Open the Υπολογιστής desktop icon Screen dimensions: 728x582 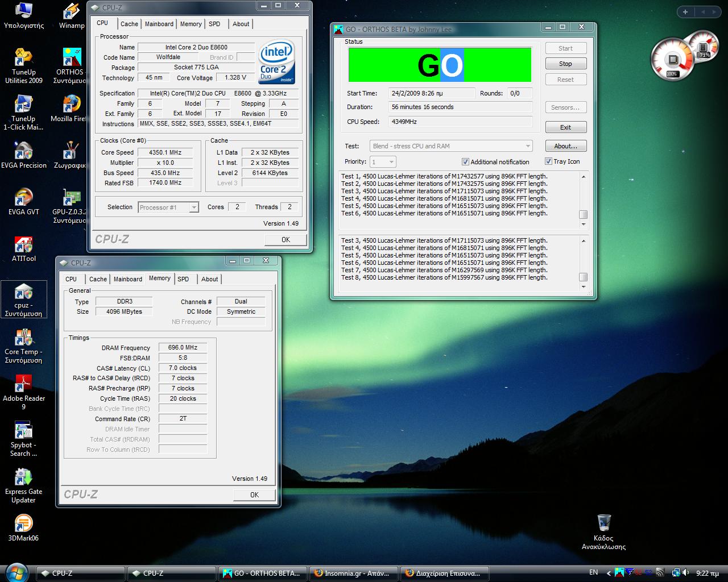(23, 15)
